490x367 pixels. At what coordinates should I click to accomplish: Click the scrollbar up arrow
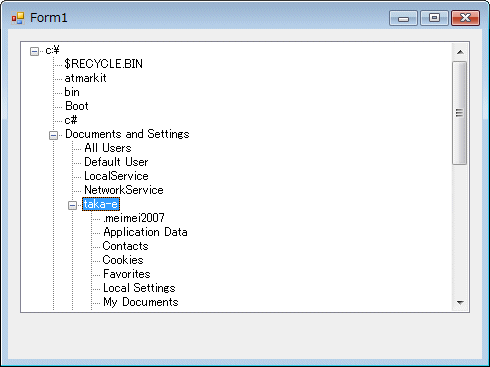(460, 52)
